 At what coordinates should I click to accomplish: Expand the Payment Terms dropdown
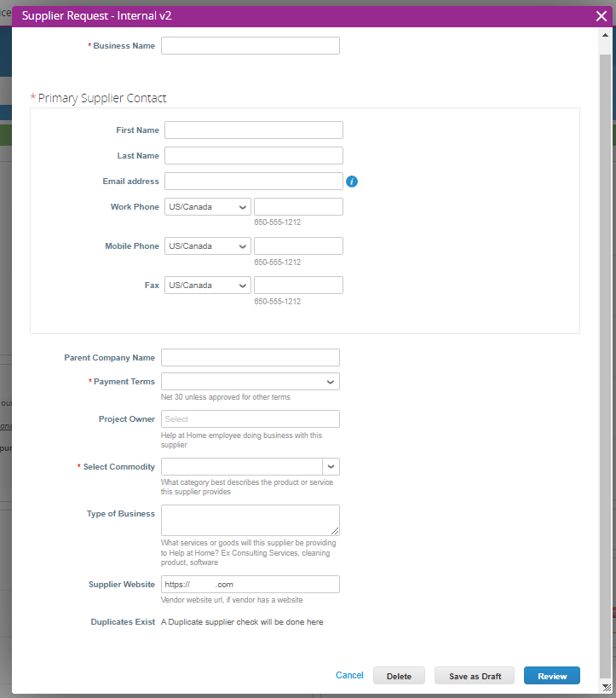[250, 382]
